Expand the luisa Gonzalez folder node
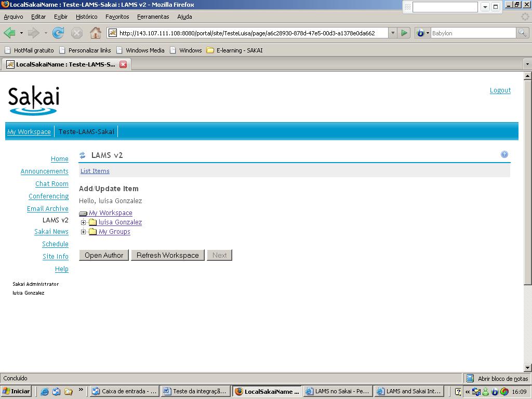The width and height of the screenshot is (532, 399). coord(83,222)
